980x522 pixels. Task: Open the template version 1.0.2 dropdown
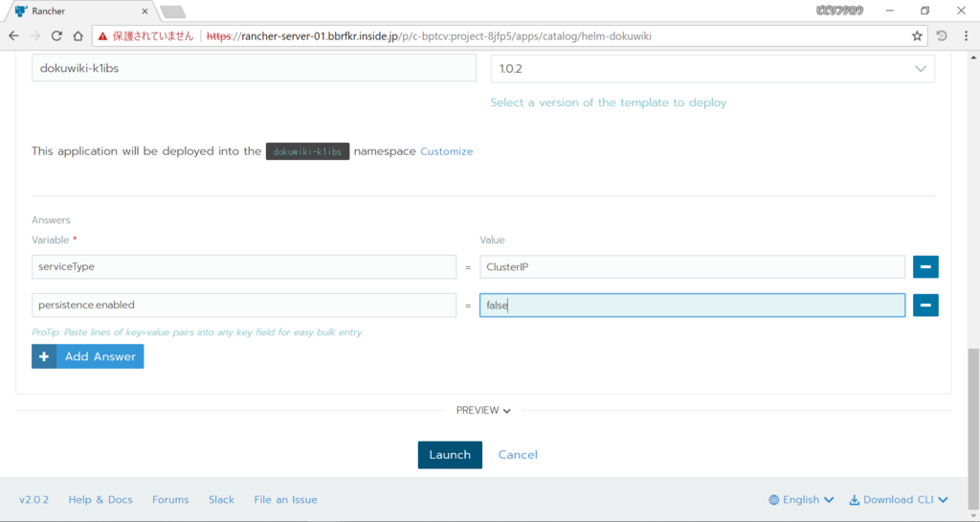(x=712, y=69)
